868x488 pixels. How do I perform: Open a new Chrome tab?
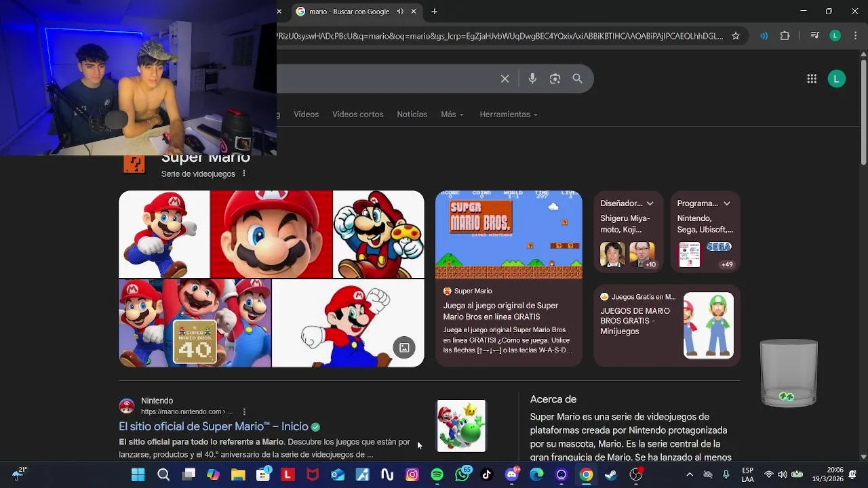pos(434,12)
